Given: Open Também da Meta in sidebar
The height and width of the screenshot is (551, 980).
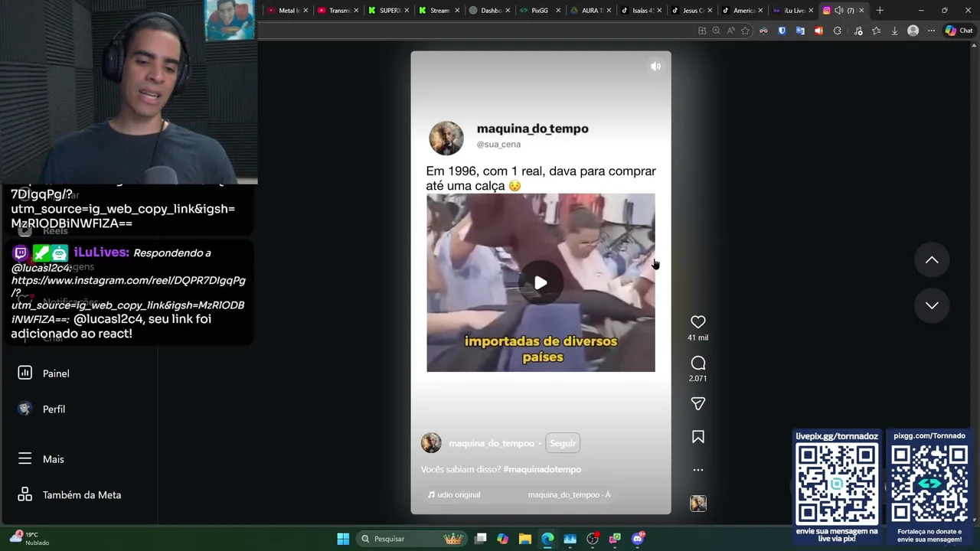Looking at the screenshot, I should pyautogui.click(x=70, y=495).
